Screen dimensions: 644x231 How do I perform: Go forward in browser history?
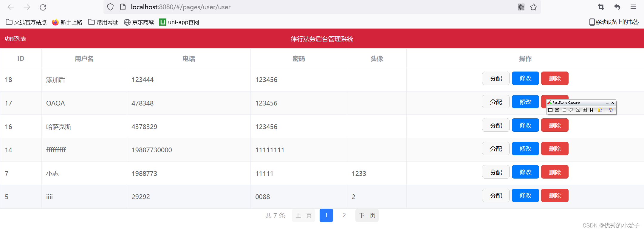pos(27,7)
